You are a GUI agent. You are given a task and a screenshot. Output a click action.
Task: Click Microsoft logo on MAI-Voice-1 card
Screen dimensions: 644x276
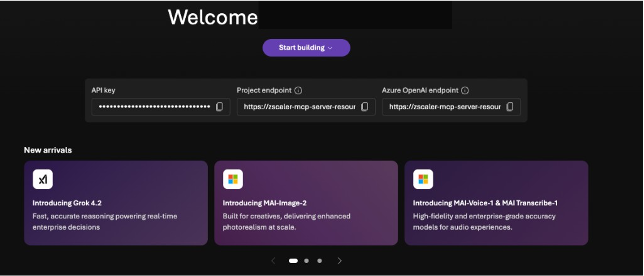pyautogui.click(x=423, y=179)
